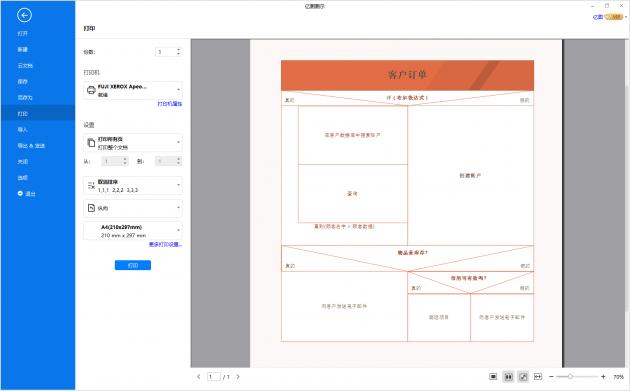Zoom in with plus icon

click(x=603, y=377)
